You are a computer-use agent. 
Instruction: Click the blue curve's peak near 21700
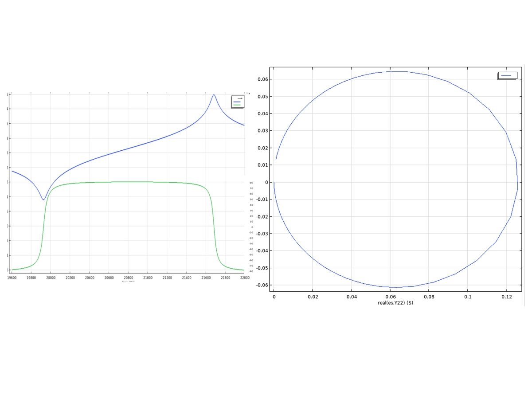[214, 95]
